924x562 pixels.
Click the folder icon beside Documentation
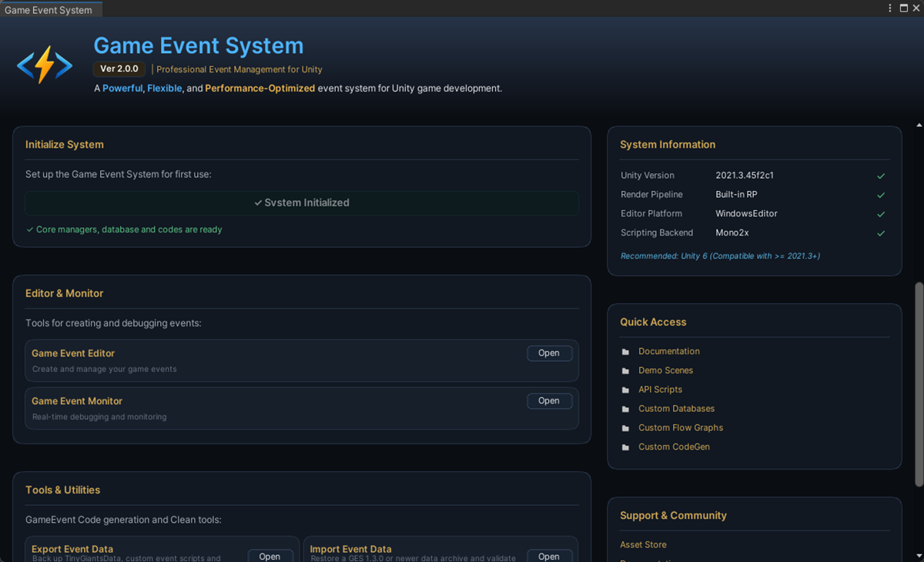(x=625, y=352)
